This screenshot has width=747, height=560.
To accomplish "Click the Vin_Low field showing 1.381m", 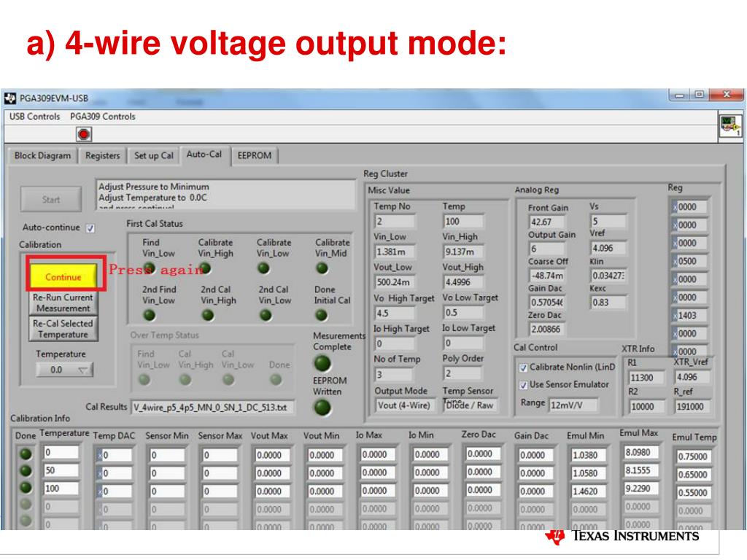I will (395, 252).
